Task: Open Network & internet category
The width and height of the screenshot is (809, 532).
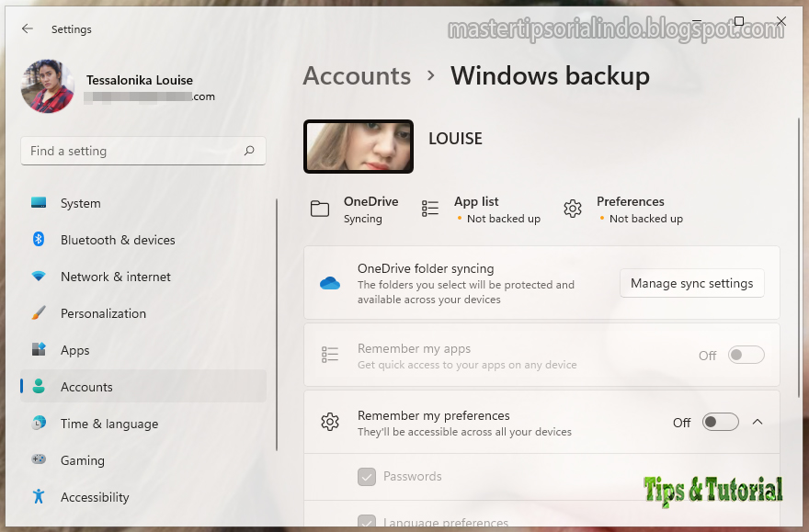Action: click(x=143, y=277)
